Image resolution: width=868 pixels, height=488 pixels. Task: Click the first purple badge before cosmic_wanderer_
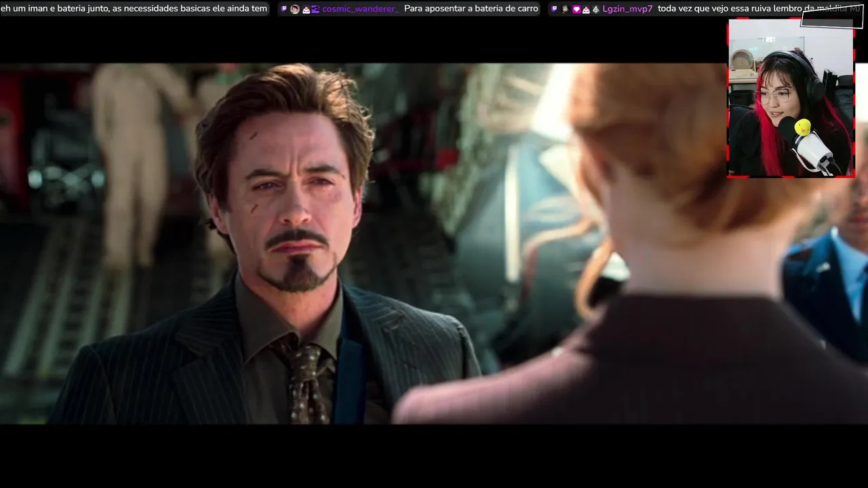point(284,9)
